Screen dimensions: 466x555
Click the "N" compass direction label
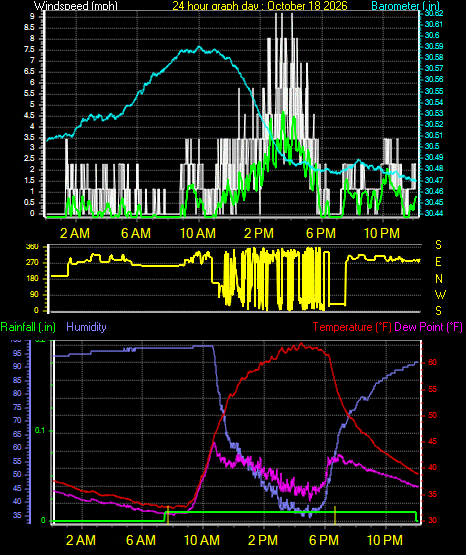(439, 279)
